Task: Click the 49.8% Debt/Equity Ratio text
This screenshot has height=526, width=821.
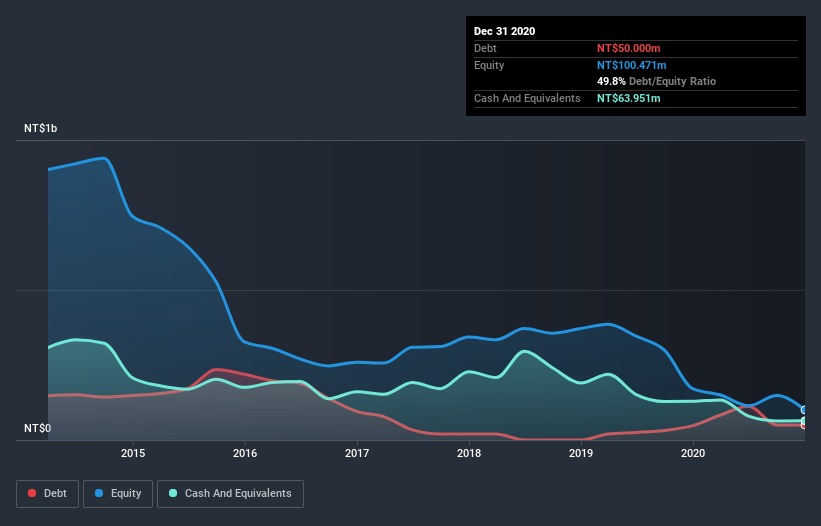Action: point(656,82)
